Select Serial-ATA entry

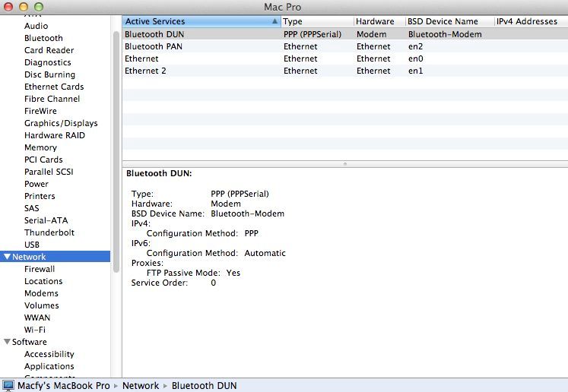click(x=46, y=220)
